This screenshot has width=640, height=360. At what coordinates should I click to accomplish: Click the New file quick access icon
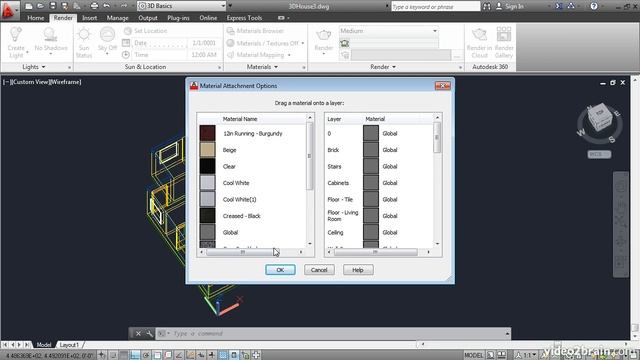click(29, 6)
